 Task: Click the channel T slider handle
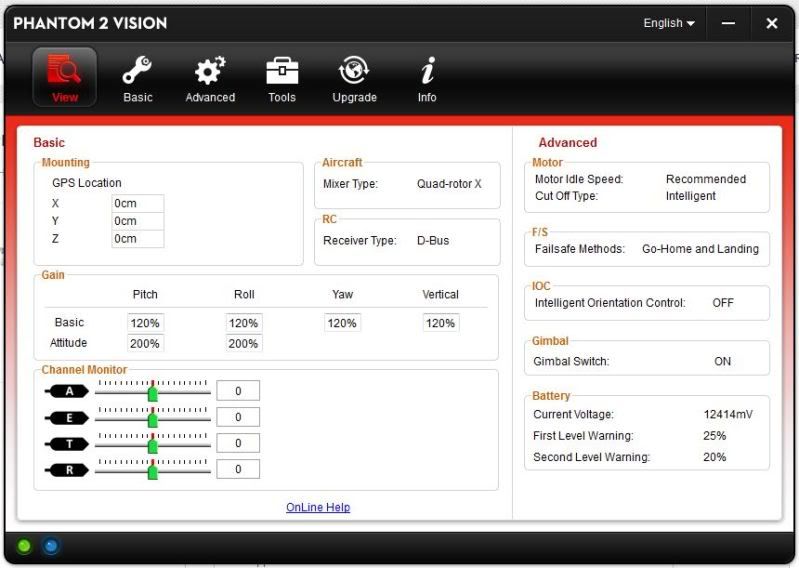[153, 445]
